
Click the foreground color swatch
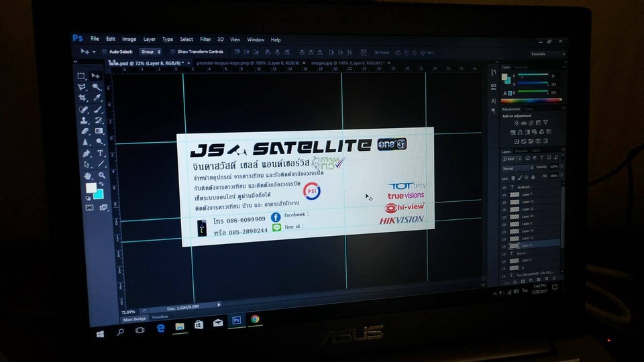[91, 188]
